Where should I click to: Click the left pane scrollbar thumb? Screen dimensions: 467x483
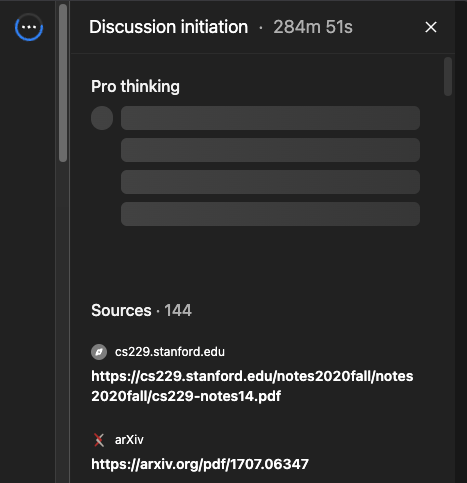coord(63,83)
